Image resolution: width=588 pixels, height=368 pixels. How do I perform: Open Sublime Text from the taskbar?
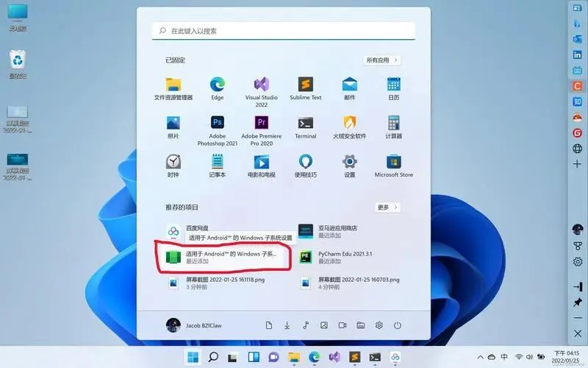[x=355, y=357]
